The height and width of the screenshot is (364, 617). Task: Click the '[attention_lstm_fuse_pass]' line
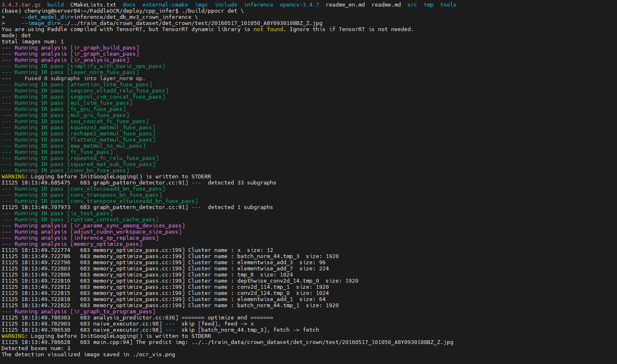[x=77, y=84]
